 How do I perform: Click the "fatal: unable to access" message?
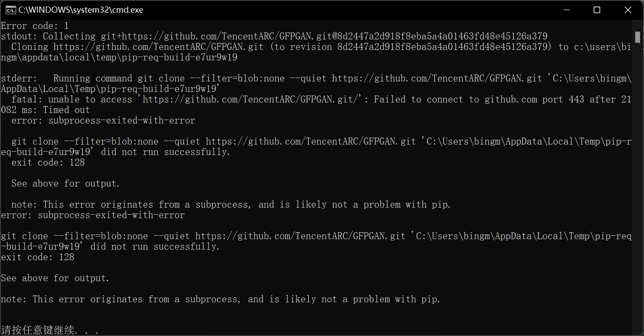pyautogui.click(x=71, y=99)
